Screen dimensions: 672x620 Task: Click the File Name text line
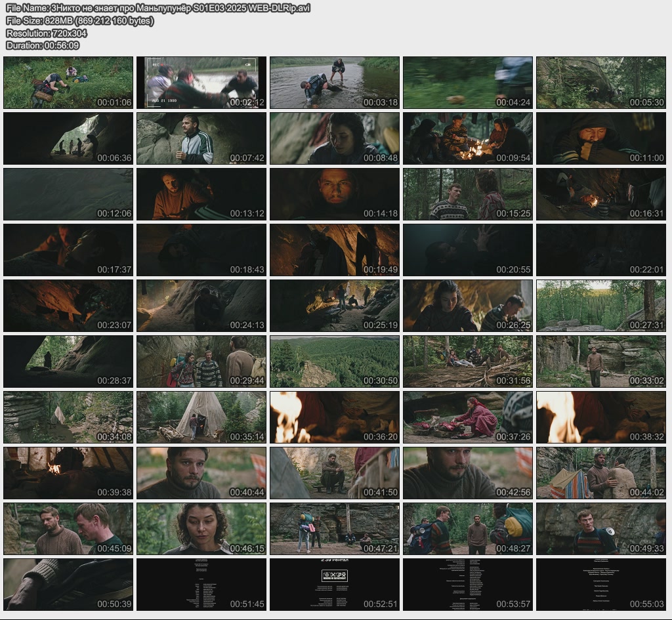pyautogui.click(x=158, y=8)
